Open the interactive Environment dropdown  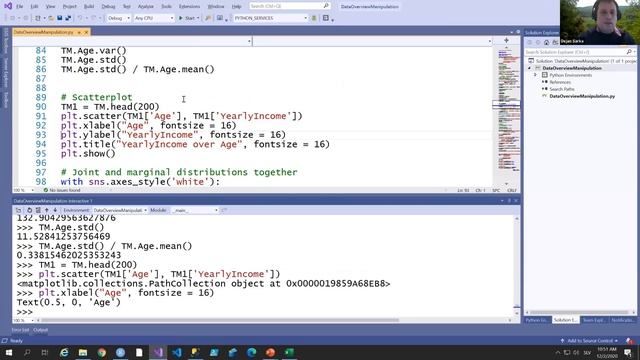[120, 210]
